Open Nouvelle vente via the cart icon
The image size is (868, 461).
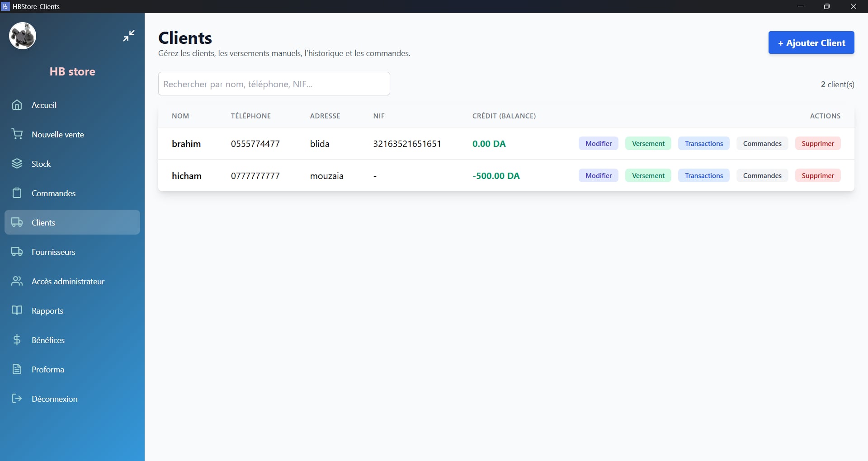pos(17,134)
